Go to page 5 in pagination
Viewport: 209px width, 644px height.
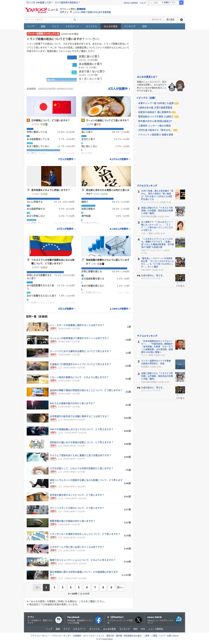coord(79,588)
